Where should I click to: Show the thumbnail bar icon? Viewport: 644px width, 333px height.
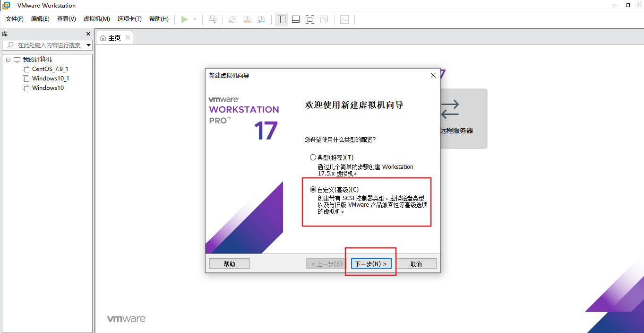295,19
